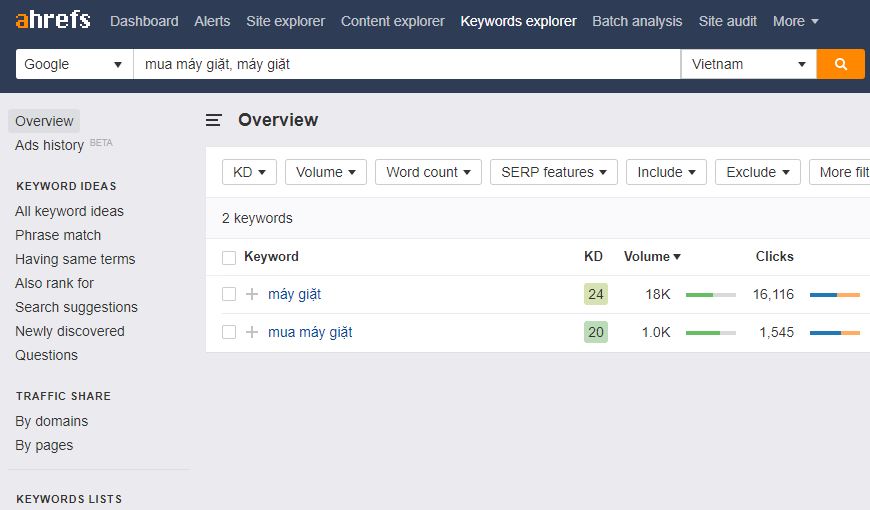Click clicks distribution bar beside 1,545

pyautogui.click(x=834, y=333)
